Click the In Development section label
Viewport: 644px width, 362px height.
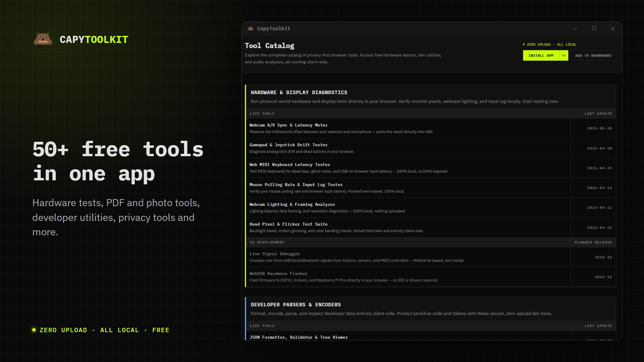click(267, 242)
